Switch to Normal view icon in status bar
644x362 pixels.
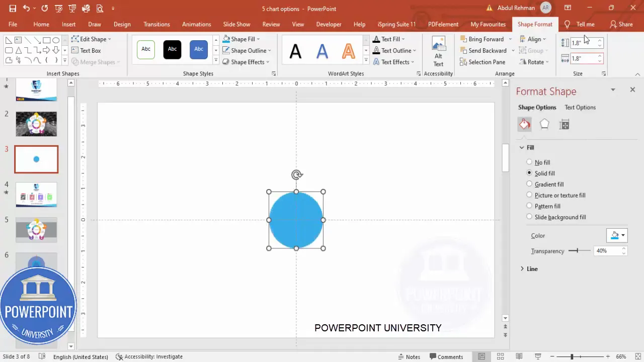point(481,356)
